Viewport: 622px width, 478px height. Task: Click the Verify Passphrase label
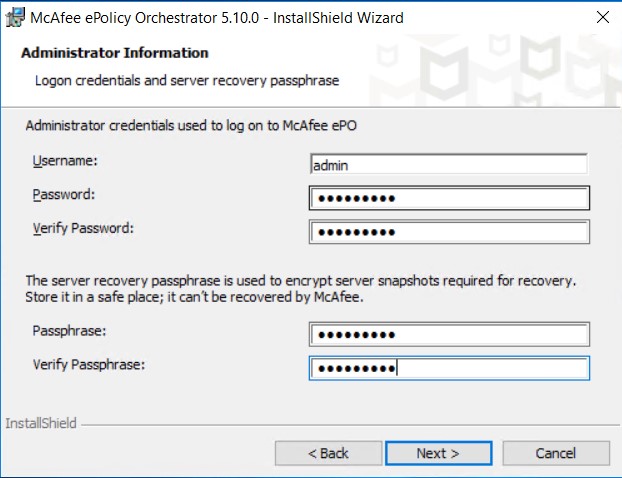coord(89,365)
